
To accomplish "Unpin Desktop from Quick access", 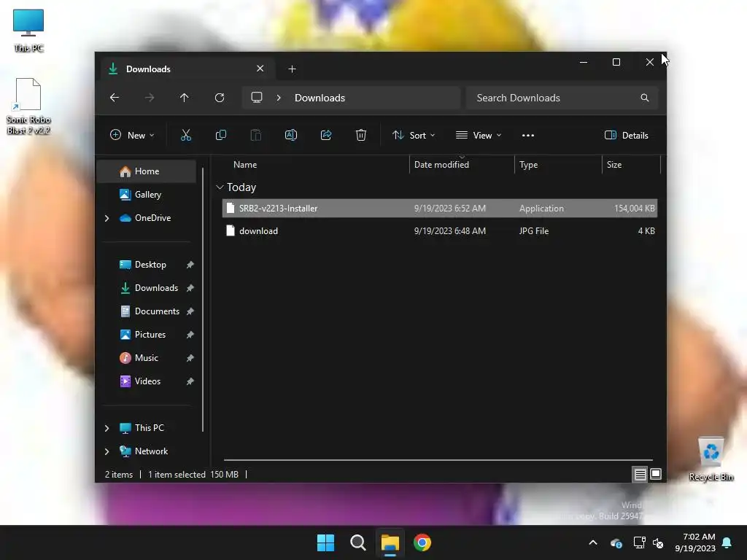I will (x=190, y=265).
